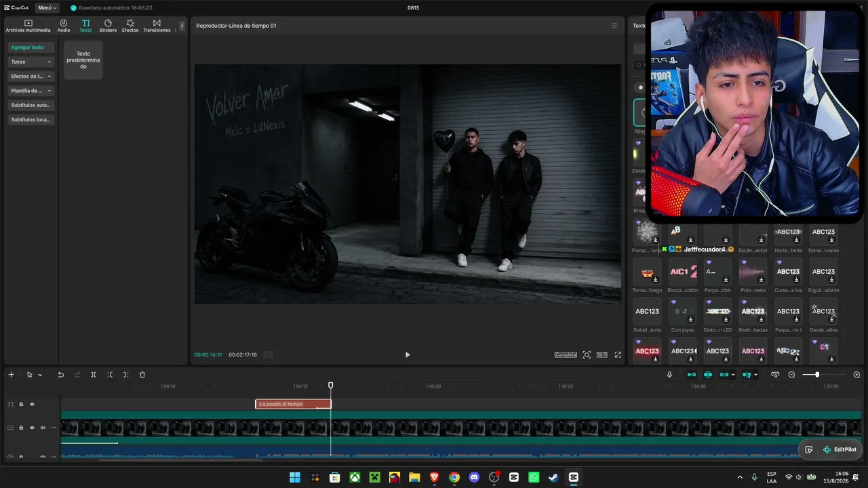The image size is (868, 488).
Task: Start voice recording with microphone icon
Action: coord(669,375)
